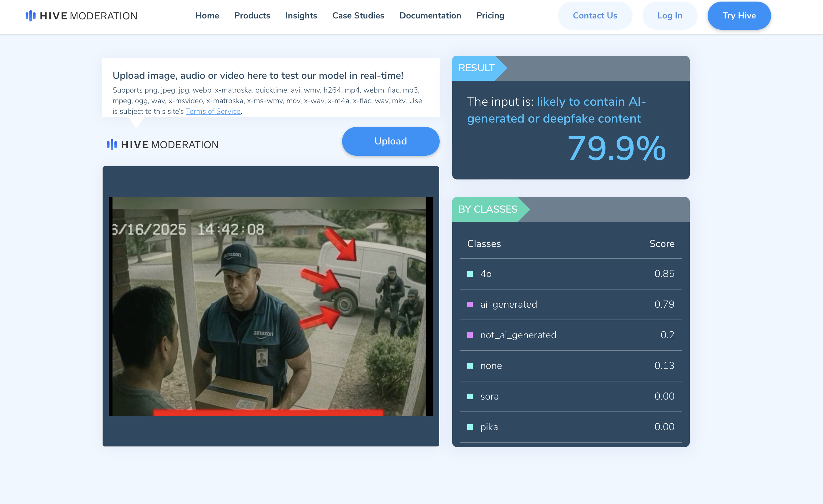Click the Contact Us button

tap(595, 16)
